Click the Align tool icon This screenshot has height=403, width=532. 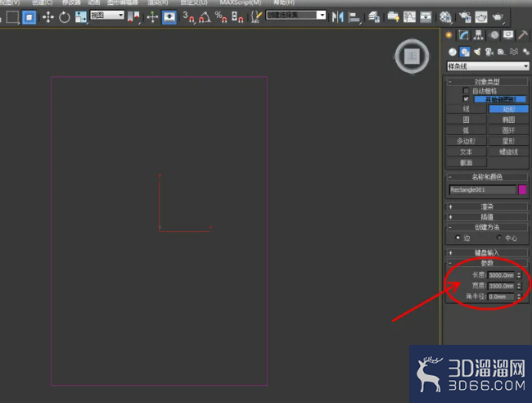point(354,17)
